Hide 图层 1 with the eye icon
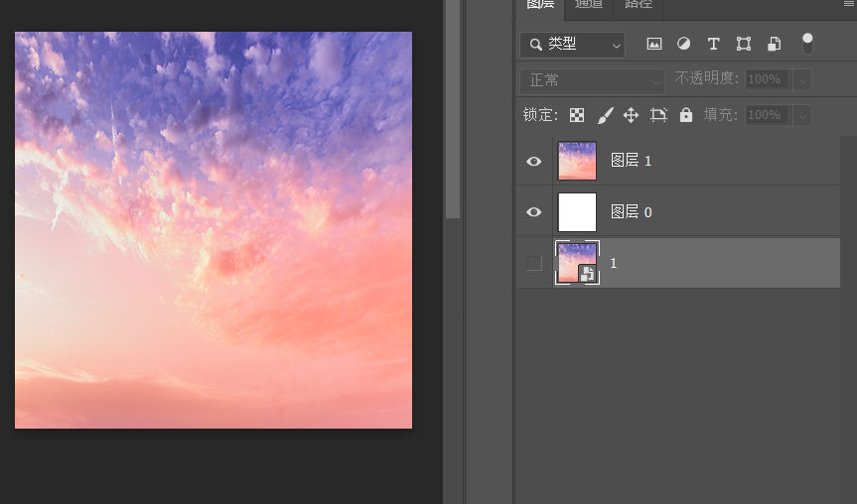This screenshot has height=504, width=857. 534,161
